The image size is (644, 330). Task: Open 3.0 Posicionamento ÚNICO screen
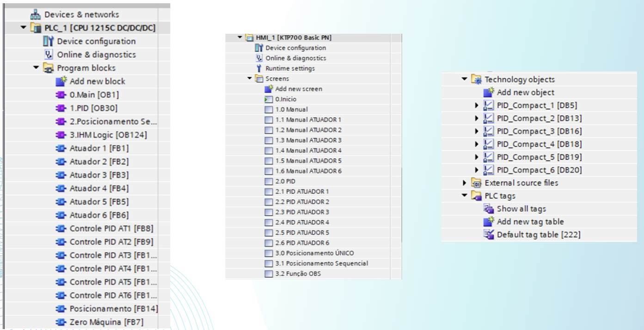coord(315,253)
